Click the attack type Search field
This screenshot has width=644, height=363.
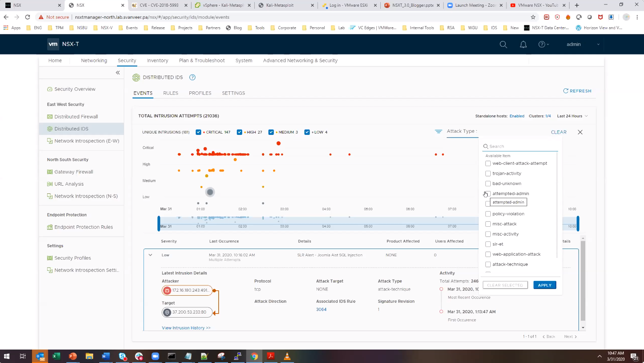click(x=521, y=147)
